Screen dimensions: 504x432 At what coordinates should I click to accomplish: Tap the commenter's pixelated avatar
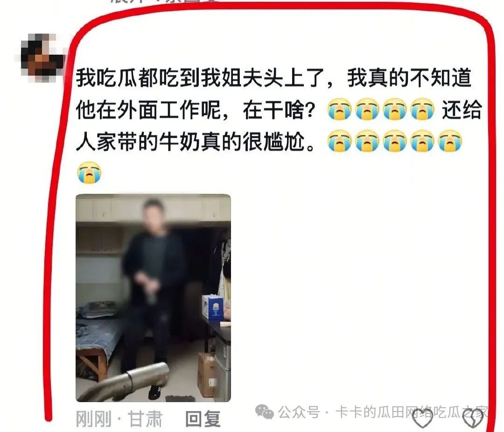tap(41, 58)
